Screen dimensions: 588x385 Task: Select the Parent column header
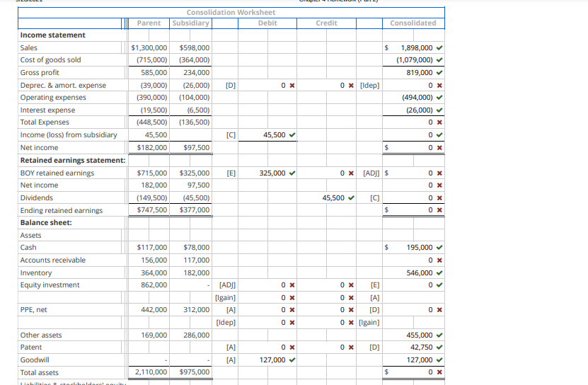click(x=149, y=23)
